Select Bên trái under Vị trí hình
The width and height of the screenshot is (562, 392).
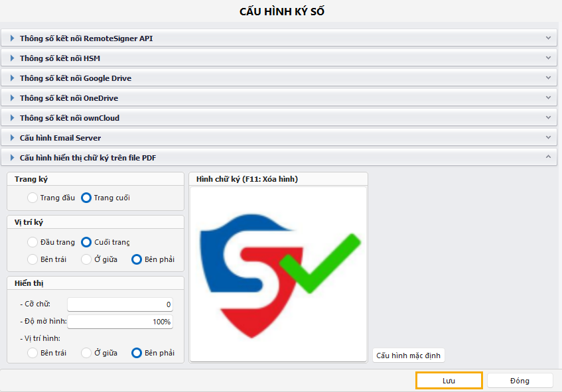pos(33,353)
